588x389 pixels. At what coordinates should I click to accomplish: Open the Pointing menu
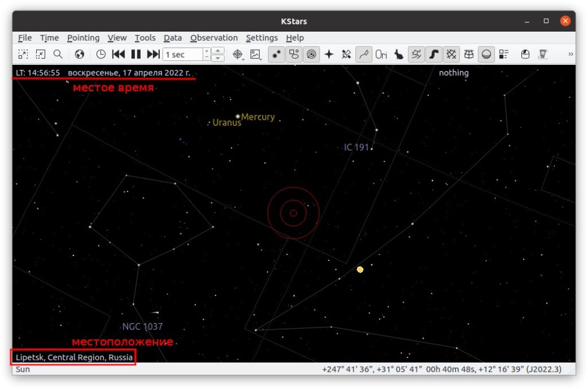click(83, 38)
